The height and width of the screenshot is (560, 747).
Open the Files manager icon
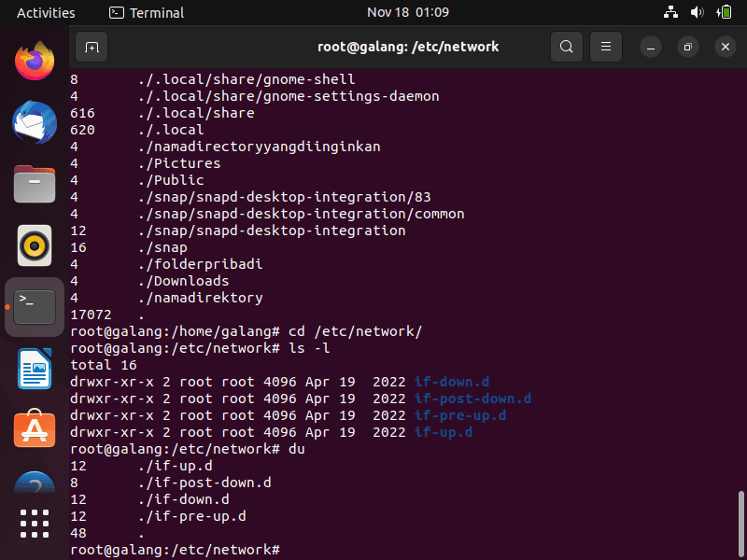[x=35, y=184]
